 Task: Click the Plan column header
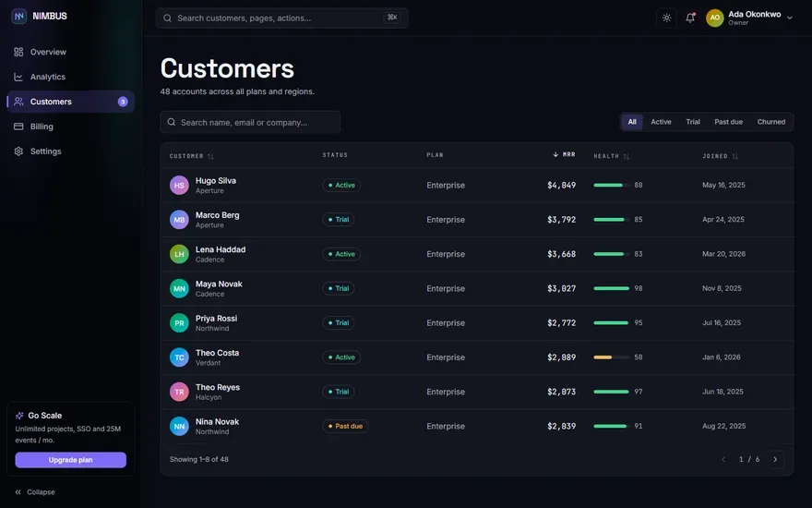435,155
